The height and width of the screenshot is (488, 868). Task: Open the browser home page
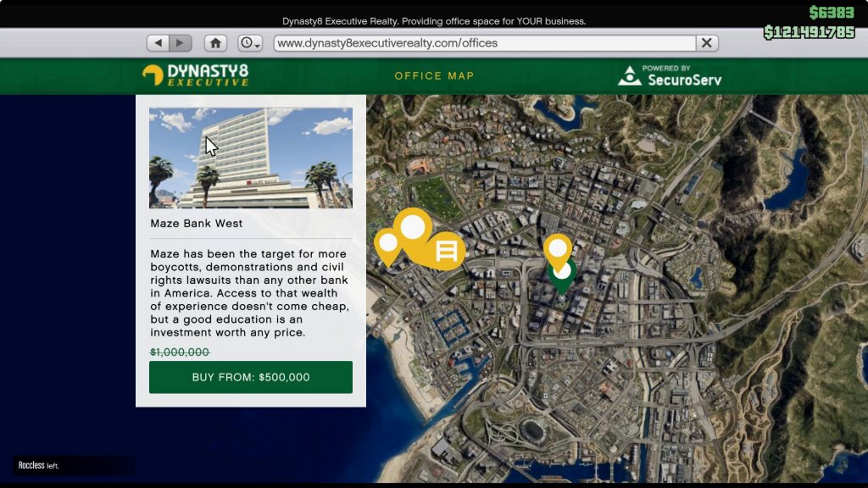pyautogui.click(x=215, y=42)
